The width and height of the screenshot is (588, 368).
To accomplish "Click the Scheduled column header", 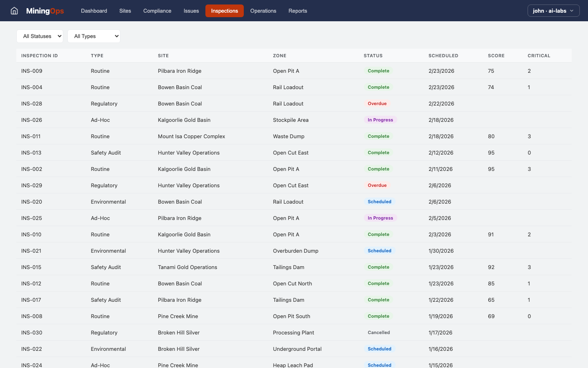I will [x=443, y=56].
